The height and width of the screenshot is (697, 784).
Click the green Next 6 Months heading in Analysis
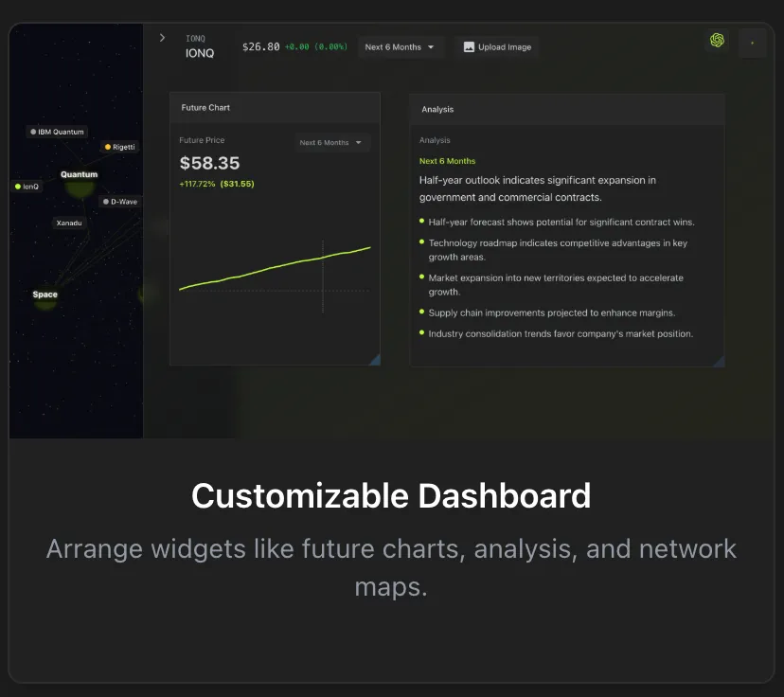[x=448, y=161]
